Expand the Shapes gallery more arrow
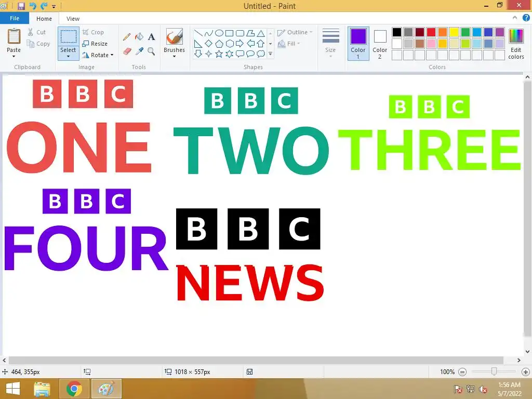This screenshot has height=399, width=532. click(270, 54)
